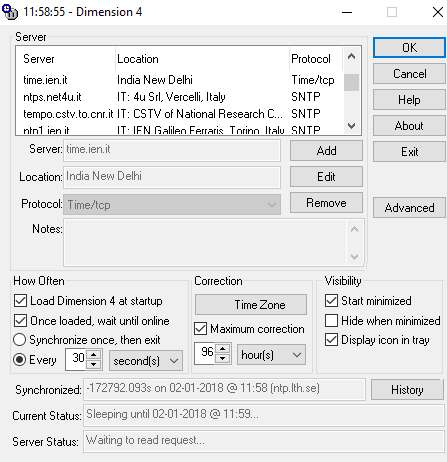Viewport: 447px width, 462px height.
Task: Click the Every interval number field showing 30
Action: (76, 359)
